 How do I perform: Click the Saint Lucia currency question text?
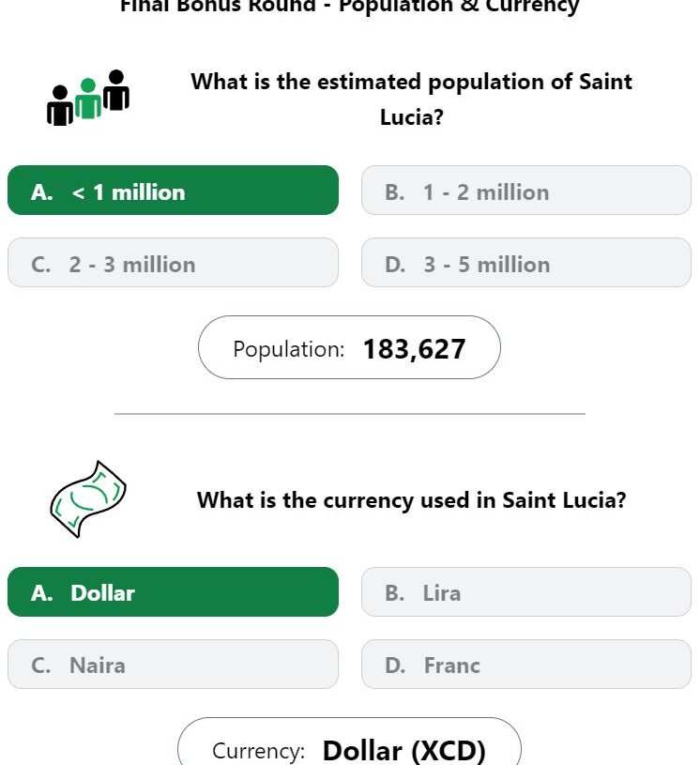pyautogui.click(x=411, y=500)
